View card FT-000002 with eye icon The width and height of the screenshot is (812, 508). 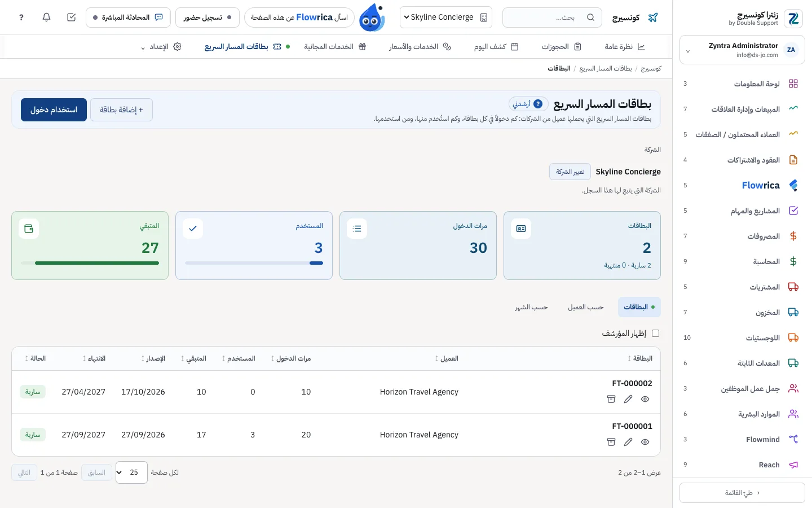pos(645,399)
